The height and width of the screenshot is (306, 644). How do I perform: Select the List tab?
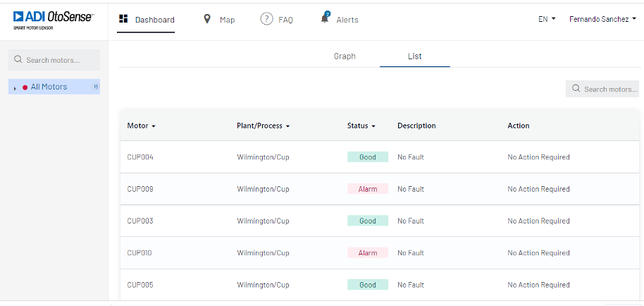[x=414, y=56]
